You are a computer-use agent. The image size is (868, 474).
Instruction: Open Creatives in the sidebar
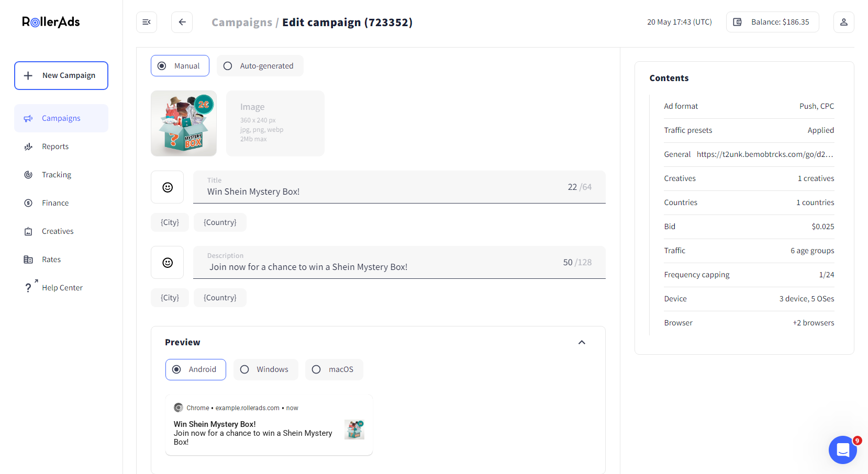(x=61, y=231)
